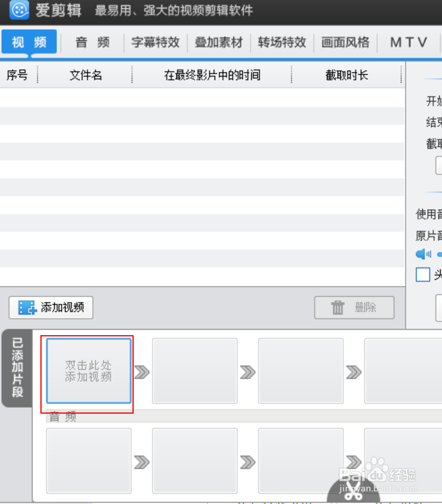Image resolution: width=442 pixels, height=504 pixels.
Task: Click the 在最终影片中的时间 column header
Action: coord(212,75)
